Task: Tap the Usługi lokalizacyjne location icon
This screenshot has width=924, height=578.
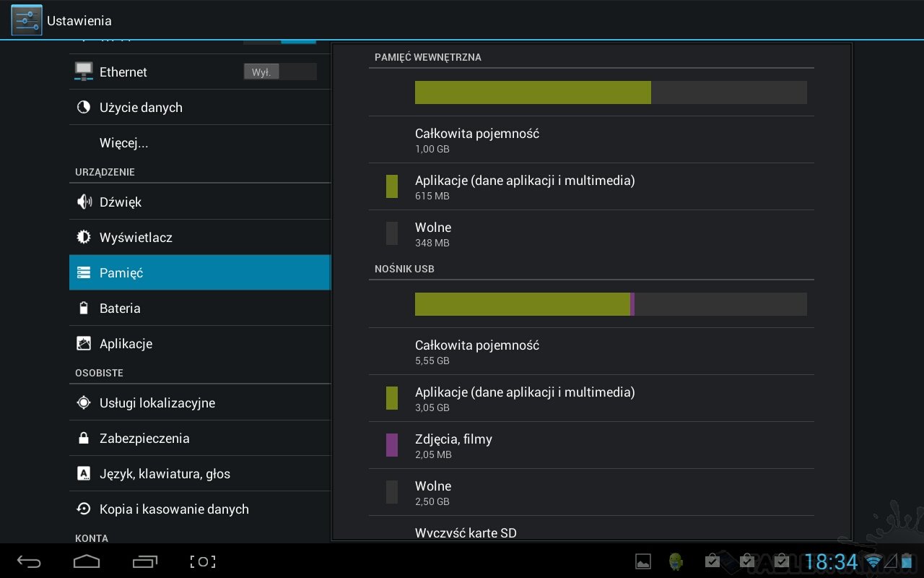Action: point(84,403)
